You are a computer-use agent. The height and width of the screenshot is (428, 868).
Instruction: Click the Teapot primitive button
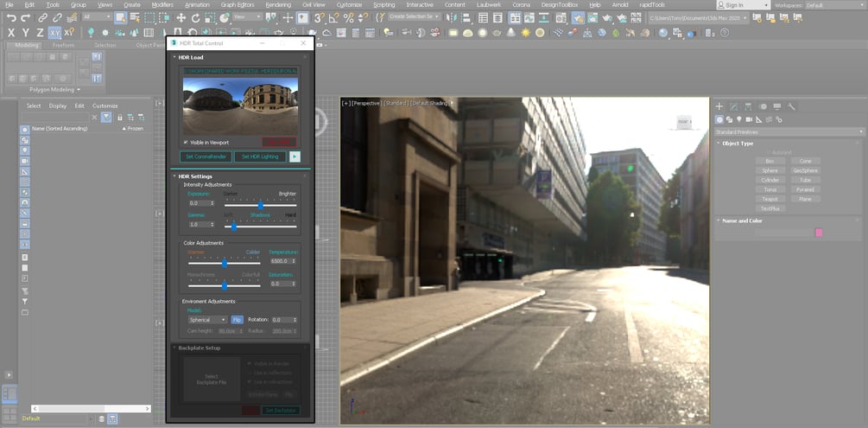click(769, 199)
